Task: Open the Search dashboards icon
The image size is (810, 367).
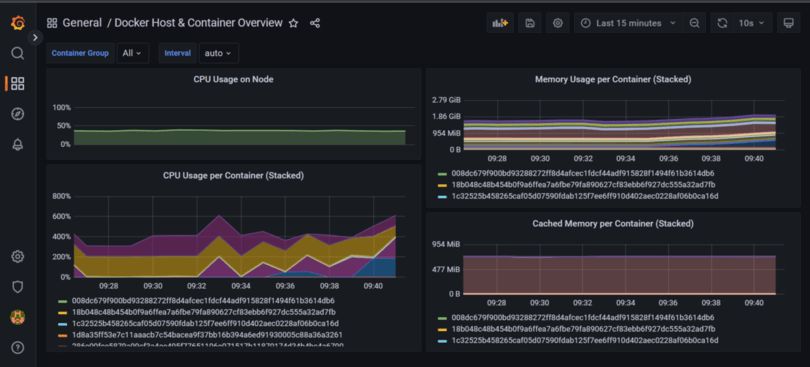Action: click(x=18, y=53)
